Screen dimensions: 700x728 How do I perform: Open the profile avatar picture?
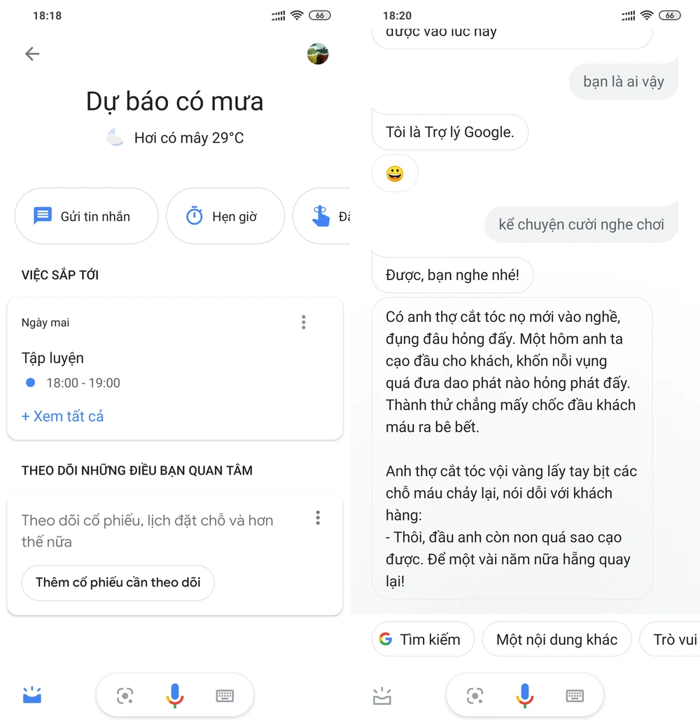(x=318, y=54)
